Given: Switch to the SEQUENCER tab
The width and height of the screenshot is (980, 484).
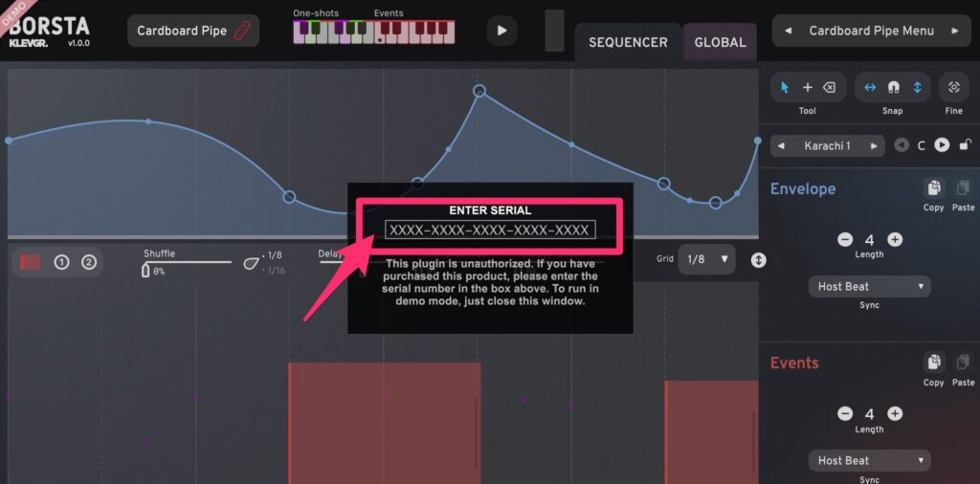Looking at the screenshot, I should coord(627,42).
